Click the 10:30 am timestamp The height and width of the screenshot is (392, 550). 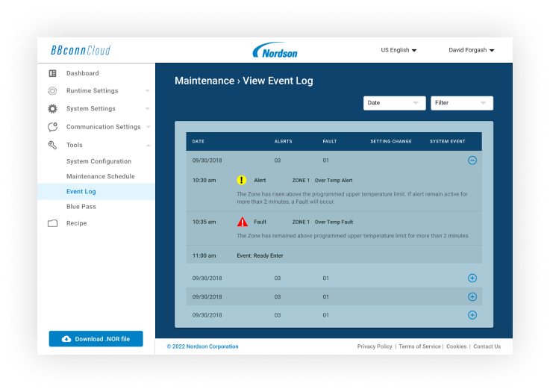click(x=204, y=181)
